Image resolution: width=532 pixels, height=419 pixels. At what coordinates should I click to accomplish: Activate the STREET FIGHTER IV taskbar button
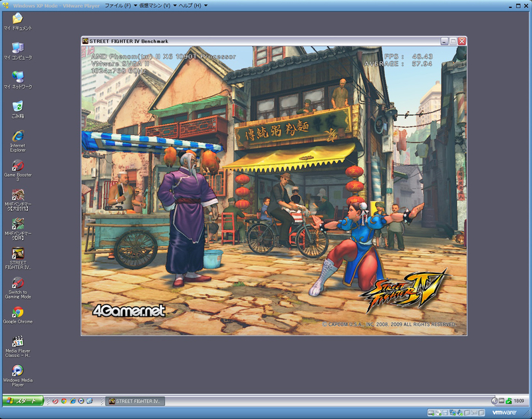pyautogui.click(x=135, y=401)
